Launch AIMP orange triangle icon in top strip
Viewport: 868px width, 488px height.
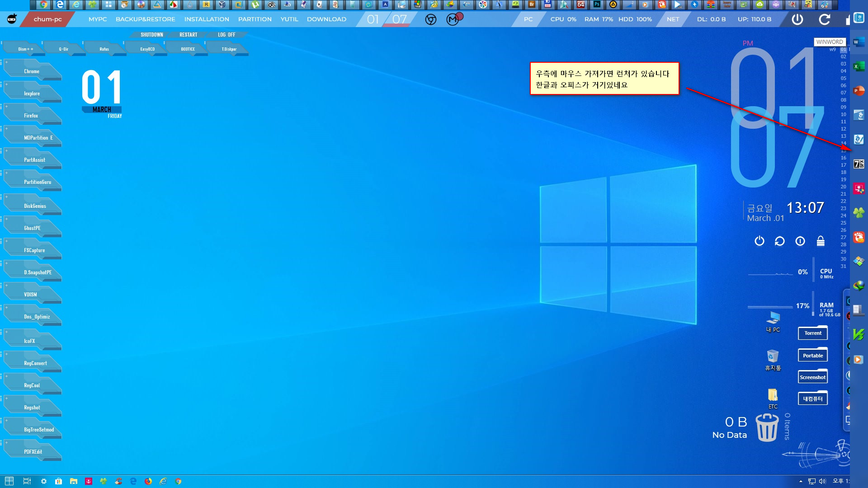click(613, 5)
